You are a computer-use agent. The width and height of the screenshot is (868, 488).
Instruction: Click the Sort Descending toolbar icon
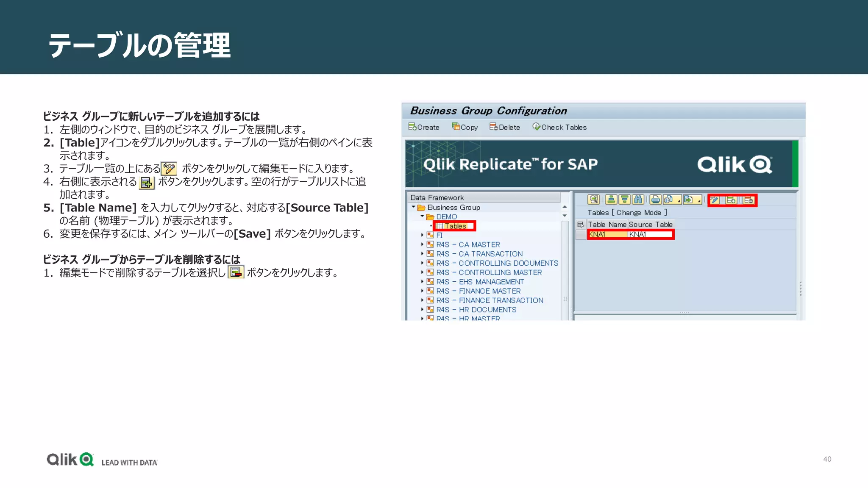(624, 200)
